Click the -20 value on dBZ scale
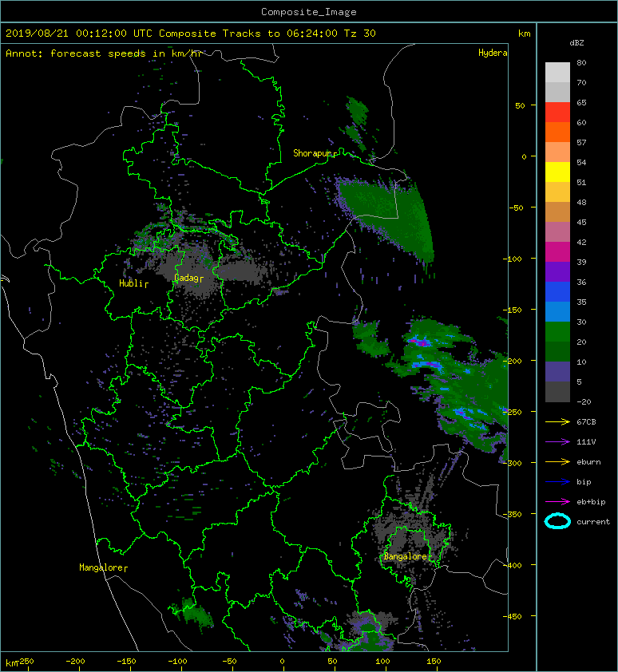This screenshot has height=672, width=618. (x=584, y=402)
